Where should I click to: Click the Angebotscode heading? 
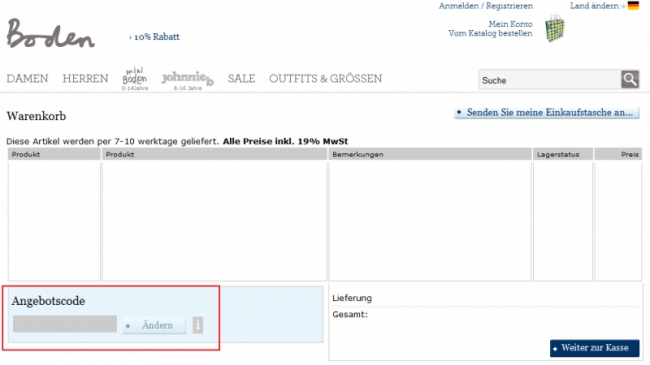[x=49, y=301]
